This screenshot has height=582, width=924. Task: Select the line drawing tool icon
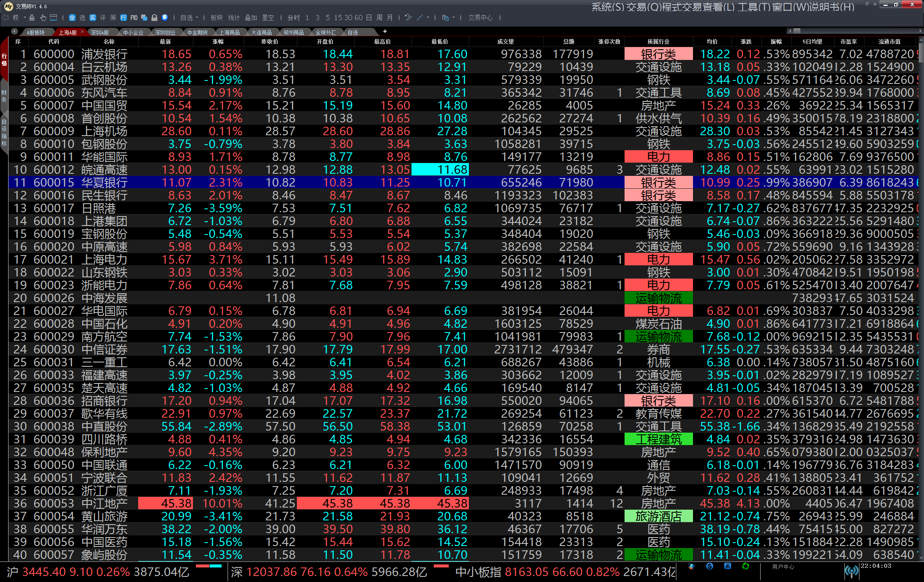pyautogui.click(x=420, y=18)
